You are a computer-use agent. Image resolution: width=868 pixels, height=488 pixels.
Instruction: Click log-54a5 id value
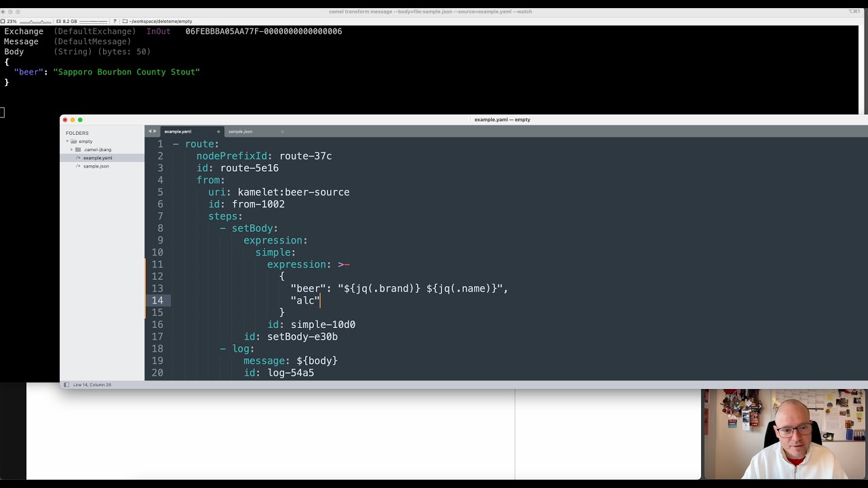pyautogui.click(x=291, y=373)
